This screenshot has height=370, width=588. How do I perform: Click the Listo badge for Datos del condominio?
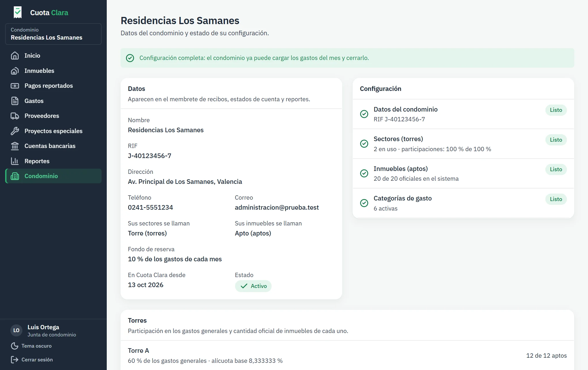[x=556, y=110]
